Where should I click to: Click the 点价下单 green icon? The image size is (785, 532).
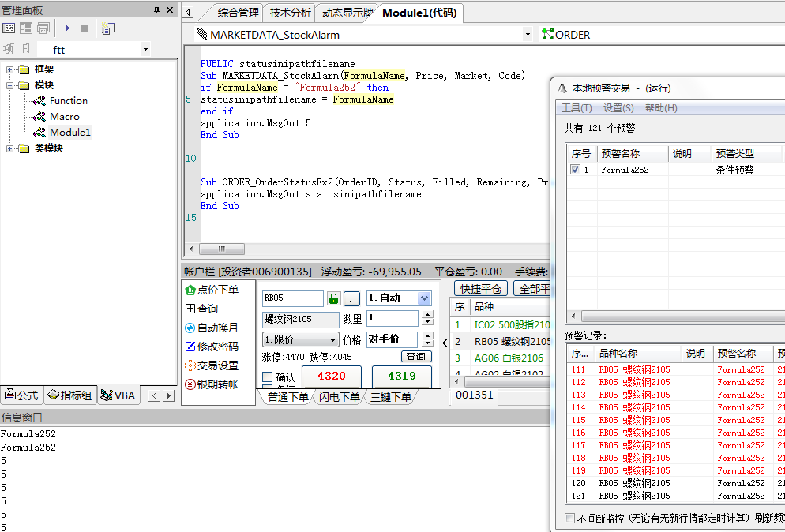tap(190, 290)
